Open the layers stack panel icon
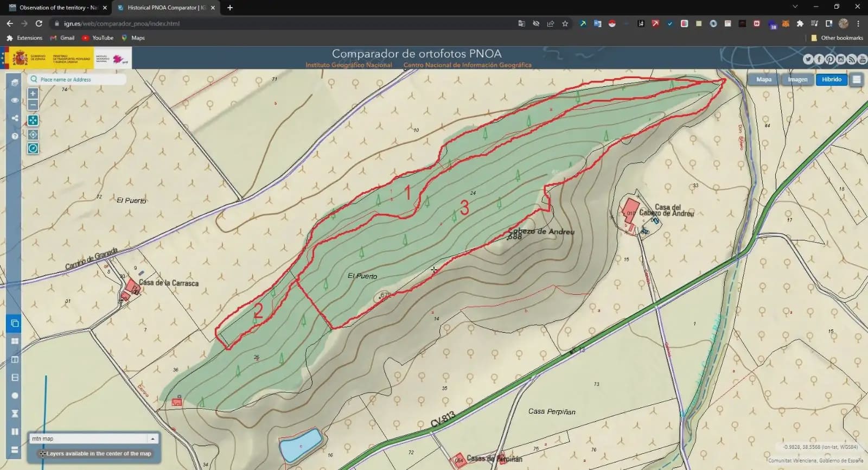Viewport: 868px width, 470px height. click(x=15, y=82)
